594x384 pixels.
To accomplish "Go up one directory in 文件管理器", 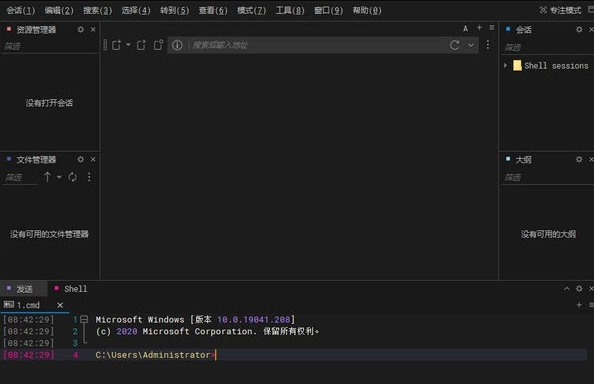I will [x=47, y=177].
